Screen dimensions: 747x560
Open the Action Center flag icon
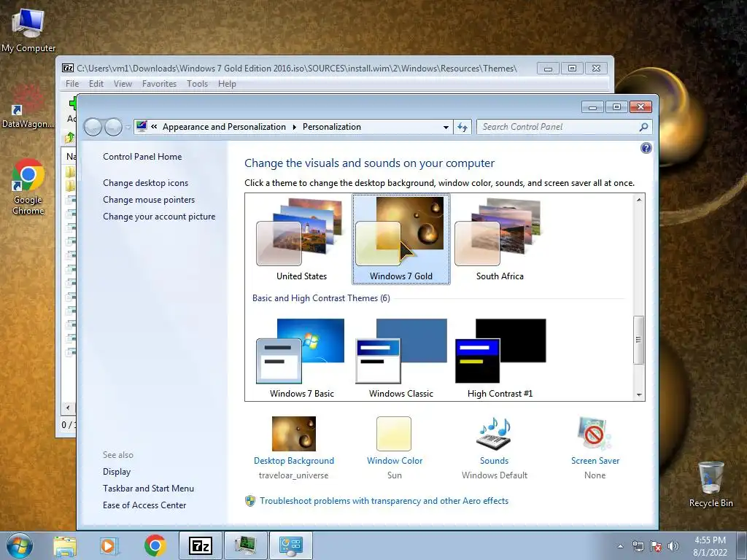click(x=656, y=546)
